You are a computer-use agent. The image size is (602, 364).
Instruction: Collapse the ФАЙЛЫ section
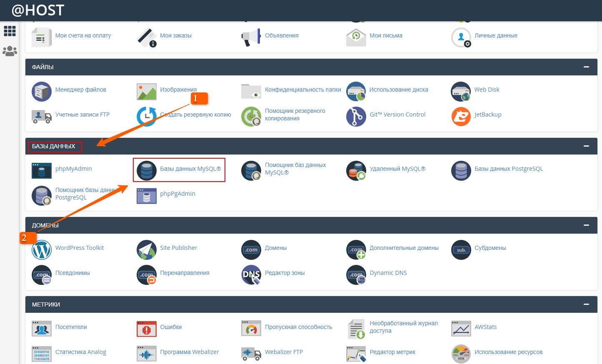tap(586, 67)
